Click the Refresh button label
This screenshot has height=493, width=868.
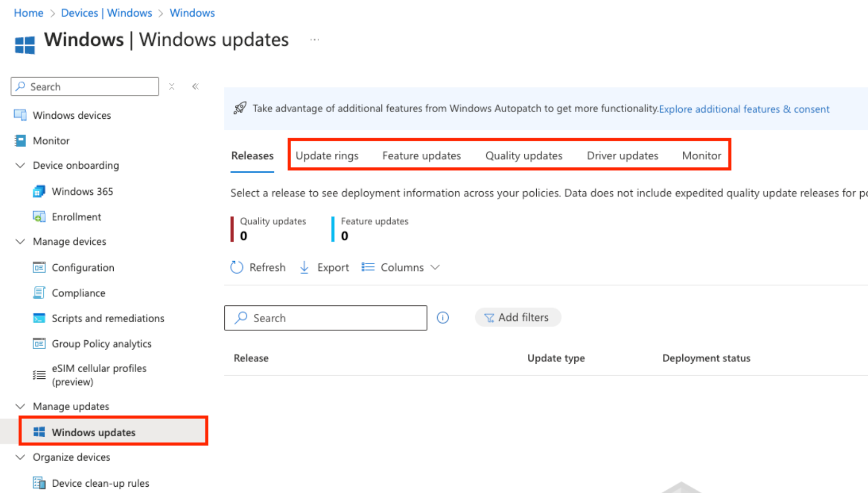[x=268, y=267]
